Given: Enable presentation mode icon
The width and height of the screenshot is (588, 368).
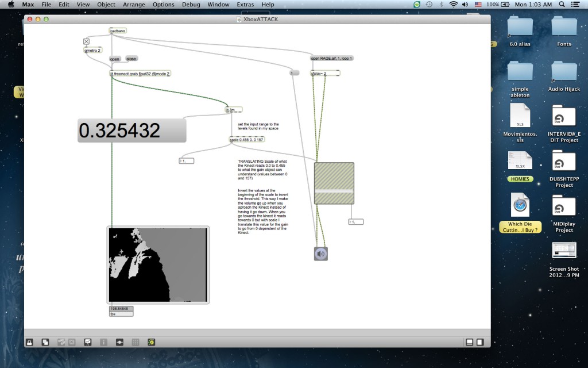Looking at the screenshot, I should pyautogui.click(x=88, y=342).
